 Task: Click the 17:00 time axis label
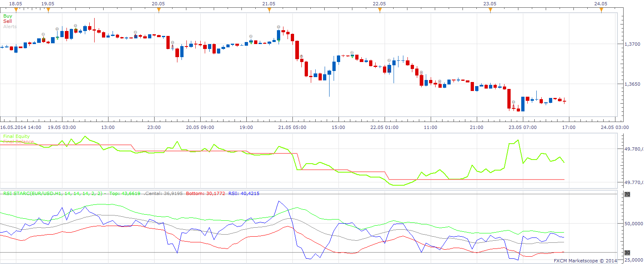click(569, 127)
